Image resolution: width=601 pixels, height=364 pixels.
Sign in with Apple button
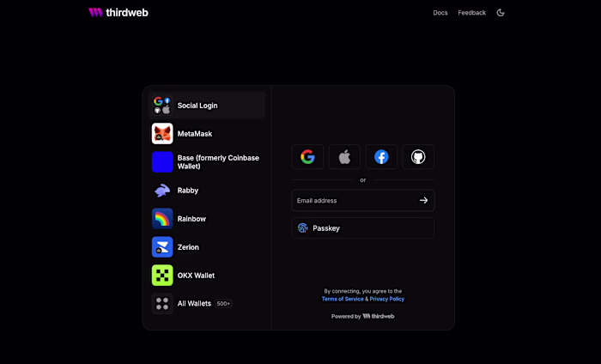pos(344,157)
